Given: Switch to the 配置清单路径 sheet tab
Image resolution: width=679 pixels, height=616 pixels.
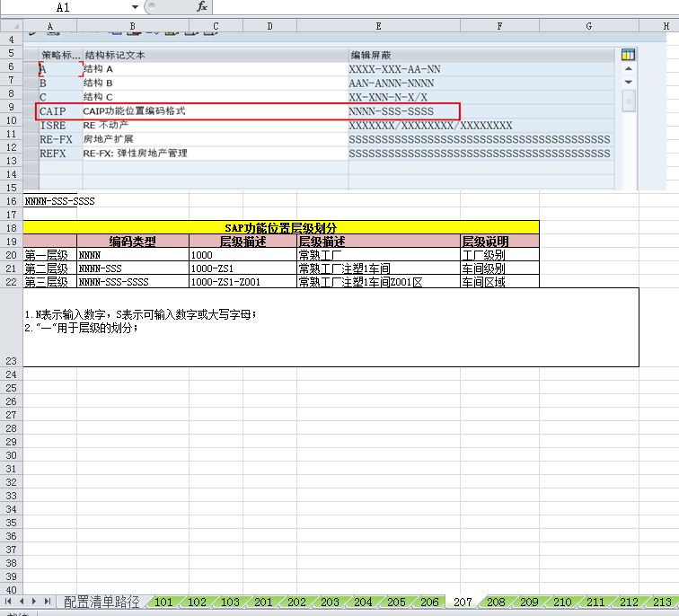Looking at the screenshot, I should [x=101, y=602].
